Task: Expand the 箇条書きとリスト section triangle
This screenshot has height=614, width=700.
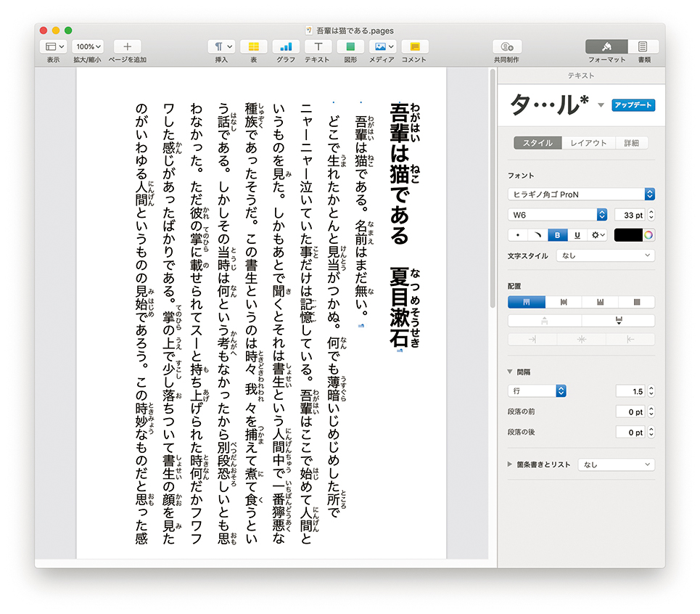Action: pyautogui.click(x=511, y=464)
